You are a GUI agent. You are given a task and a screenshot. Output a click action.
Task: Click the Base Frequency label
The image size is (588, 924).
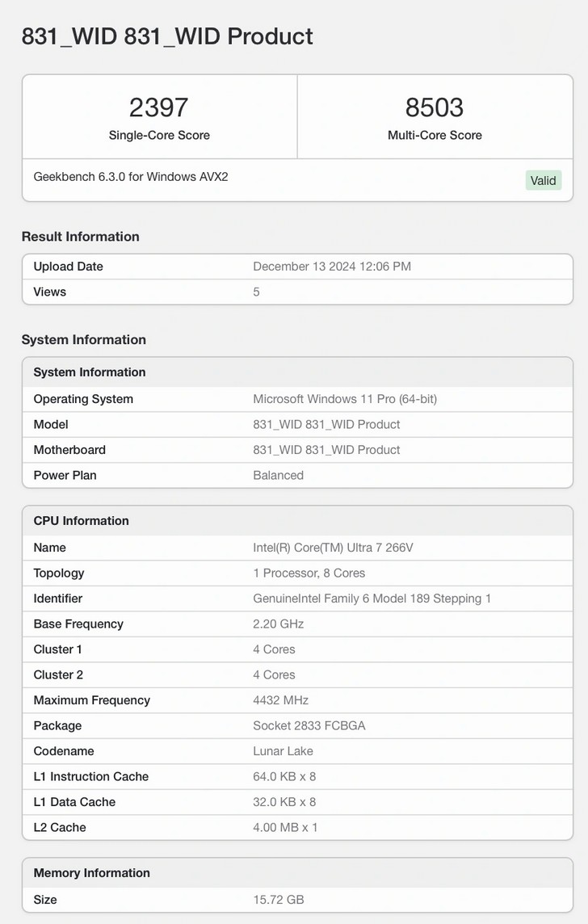pyautogui.click(x=78, y=624)
